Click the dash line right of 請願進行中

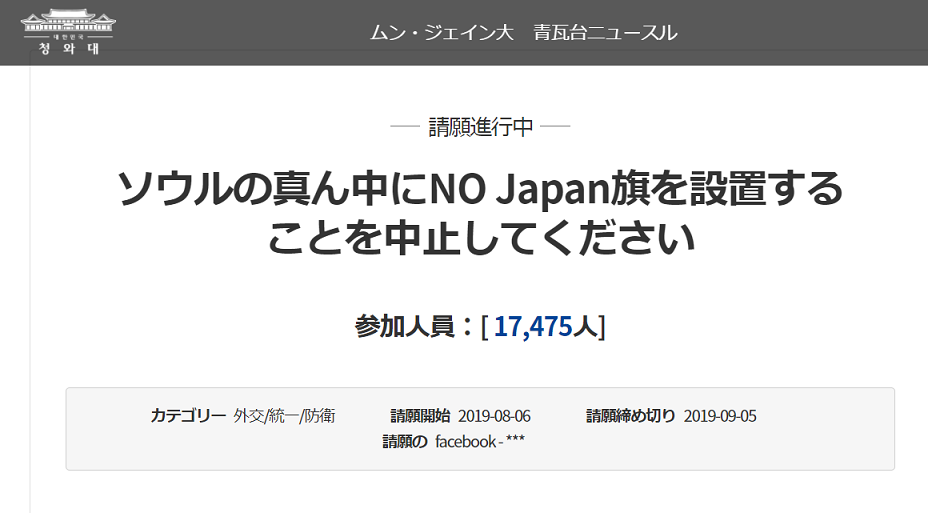tap(555, 127)
